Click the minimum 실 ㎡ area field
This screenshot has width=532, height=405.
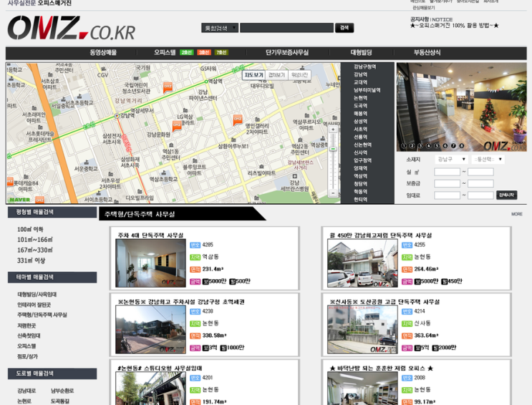[448, 172]
